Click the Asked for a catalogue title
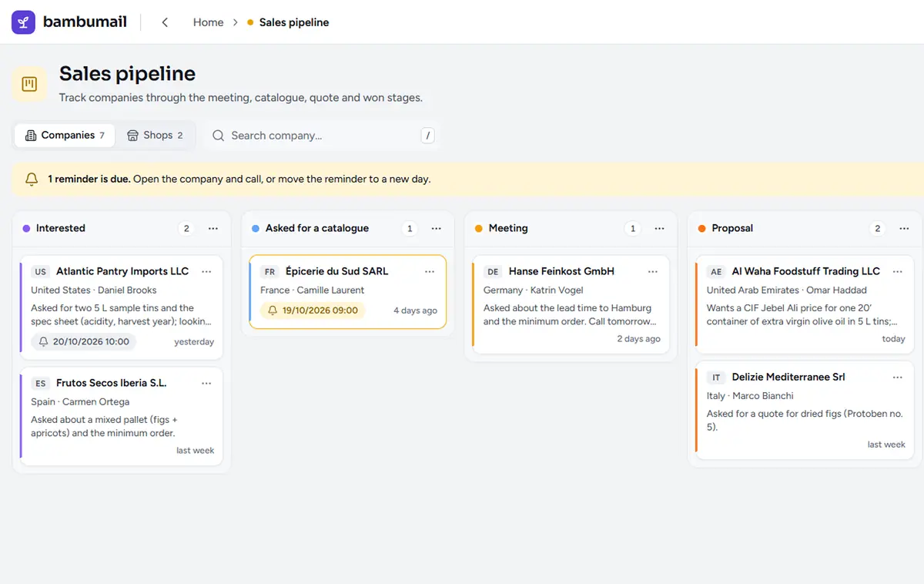Image resolution: width=924 pixels, height=584 pixels. (317, 228)
